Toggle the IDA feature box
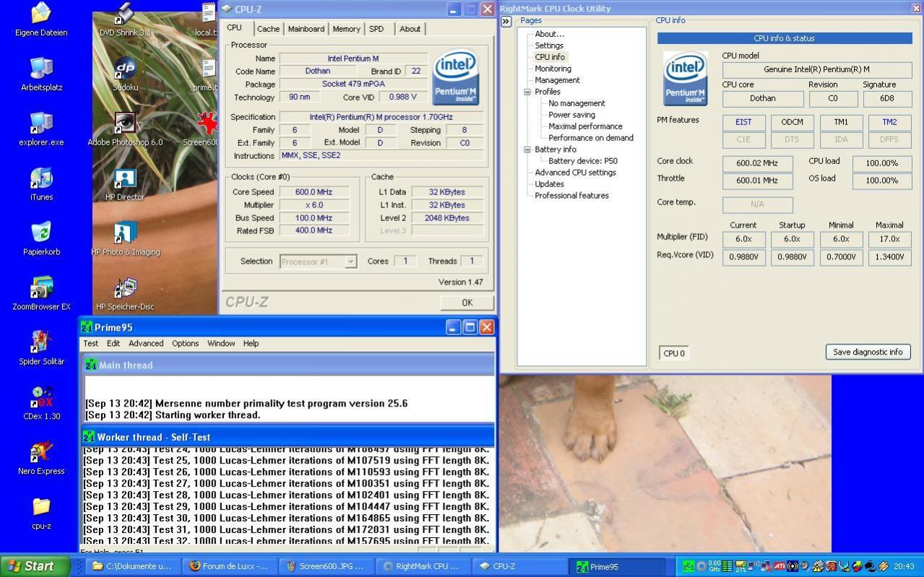Screen dimensions: 924x577 click(x=841, y=139)
